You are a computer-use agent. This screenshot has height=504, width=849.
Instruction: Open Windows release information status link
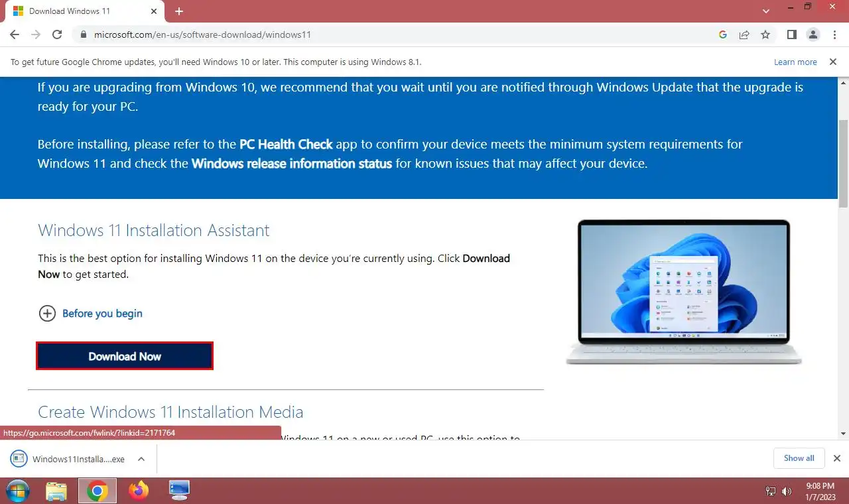click(292, 163)
